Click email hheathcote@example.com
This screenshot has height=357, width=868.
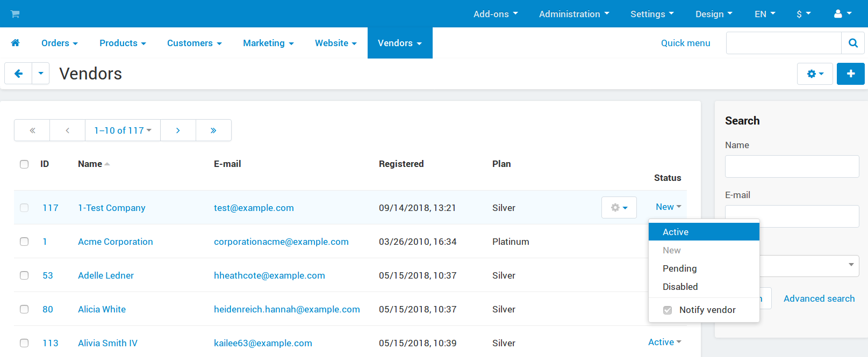269,275
